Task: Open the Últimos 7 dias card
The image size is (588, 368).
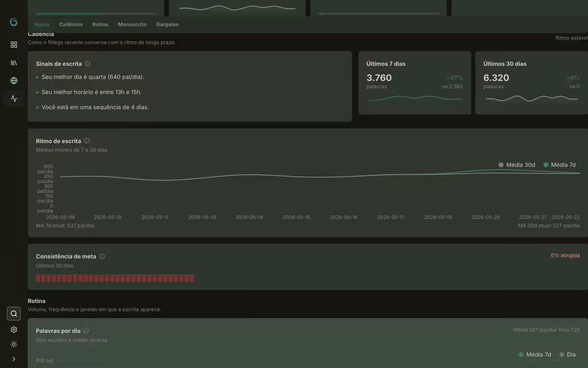Action: pos(415,83)
